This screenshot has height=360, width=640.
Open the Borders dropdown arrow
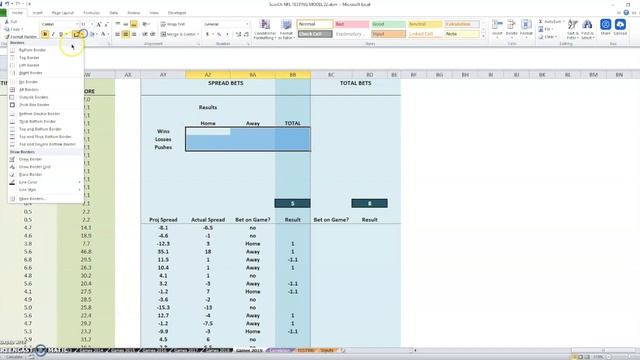pyautogui.click(x=83, y=34)
